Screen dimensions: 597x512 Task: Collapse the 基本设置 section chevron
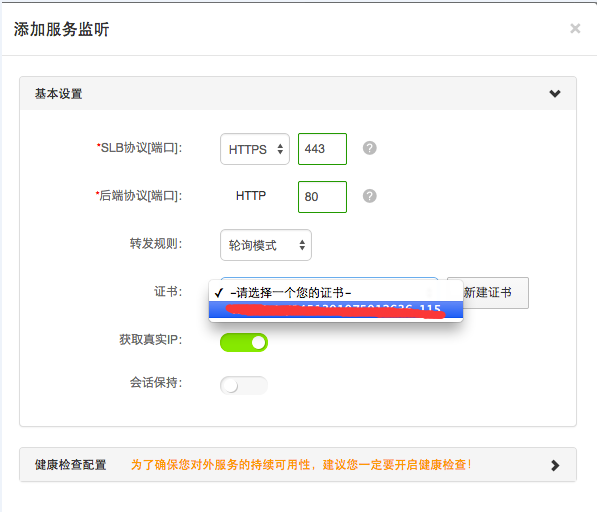pyautogui.click(x=555, y=94)
